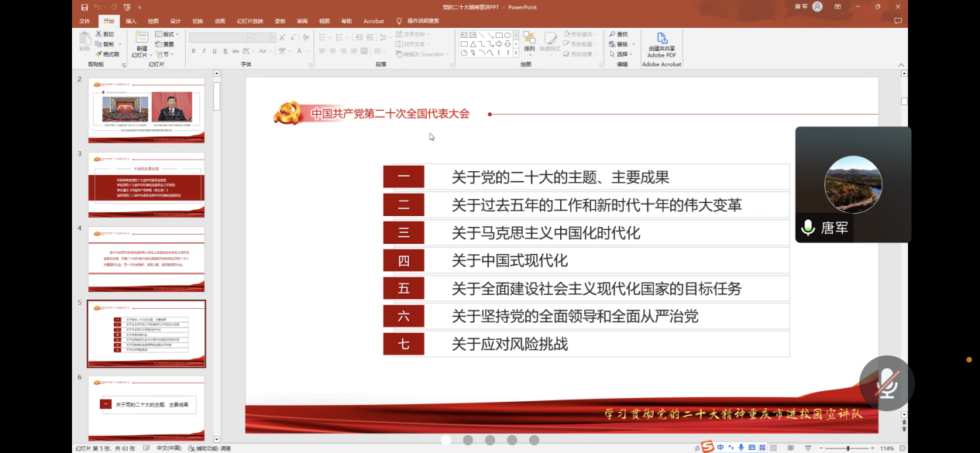This screenshot has width=980, height=453.
Task: Toggle the muted microphone button
Action: (886, 383)
